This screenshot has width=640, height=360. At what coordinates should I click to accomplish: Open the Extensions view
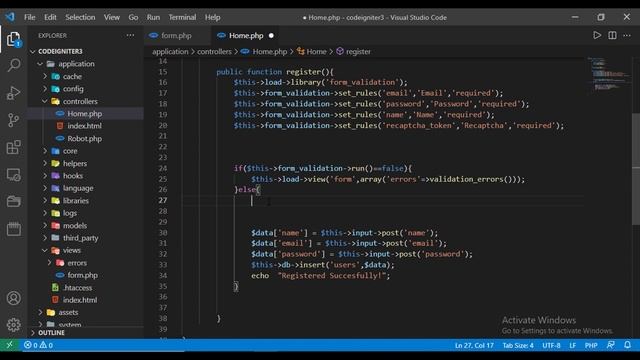(x=13, y=147)
